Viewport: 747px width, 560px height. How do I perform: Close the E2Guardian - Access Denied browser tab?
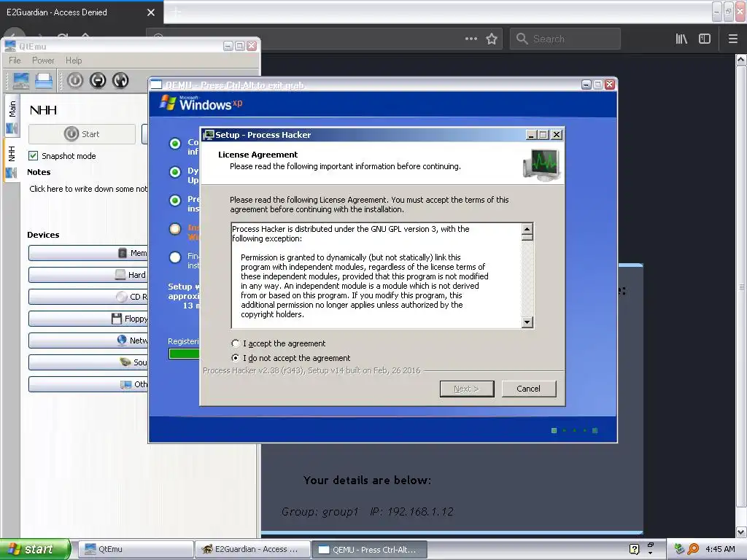[x=151, y=12]
